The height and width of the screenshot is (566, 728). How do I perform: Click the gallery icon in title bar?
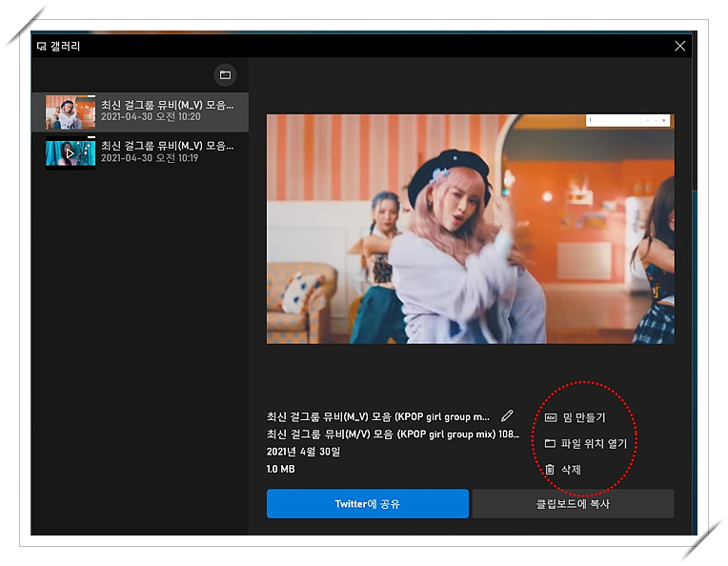pyautogui.click(x=41, y=46)
